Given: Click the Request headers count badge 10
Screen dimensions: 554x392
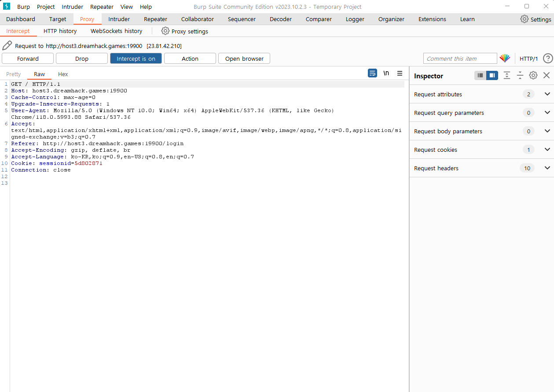Looking at the screenshot, I should click(x=527, y=168).
